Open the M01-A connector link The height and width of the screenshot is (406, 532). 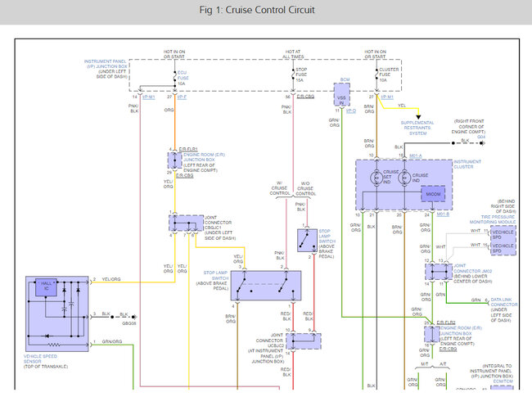416,156
